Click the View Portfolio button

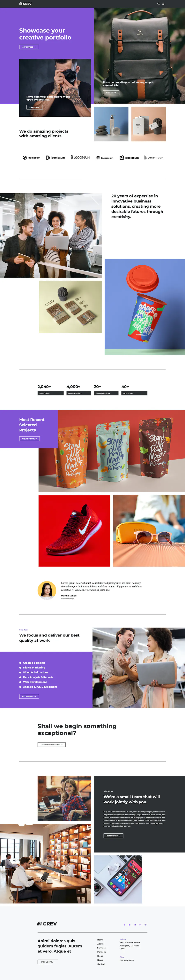[x=29, y=439]
